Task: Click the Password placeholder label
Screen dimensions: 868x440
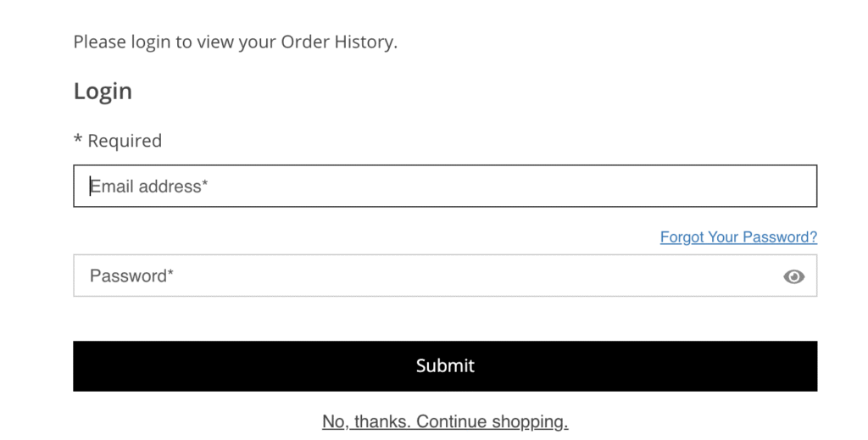Action: point(131,276)
